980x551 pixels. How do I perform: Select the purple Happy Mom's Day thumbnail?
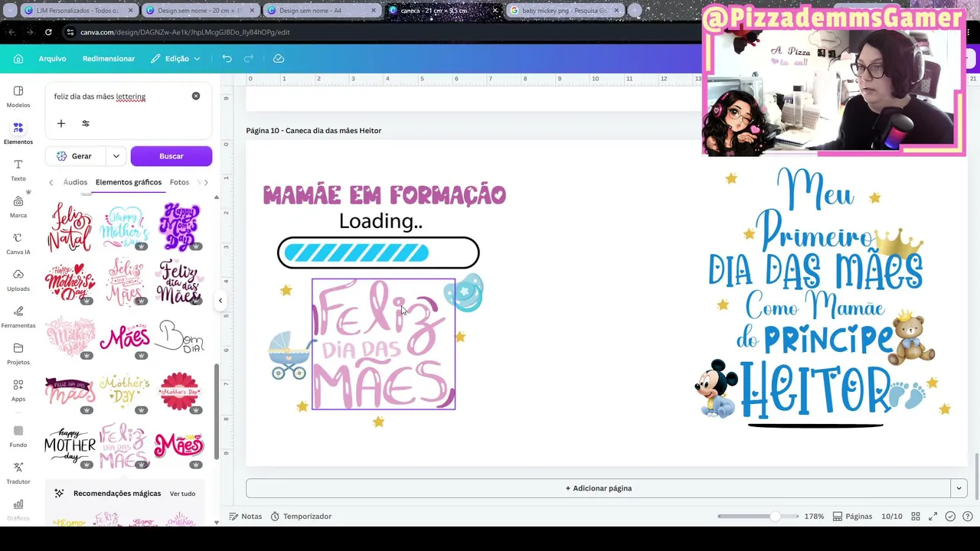click(180, 227)
